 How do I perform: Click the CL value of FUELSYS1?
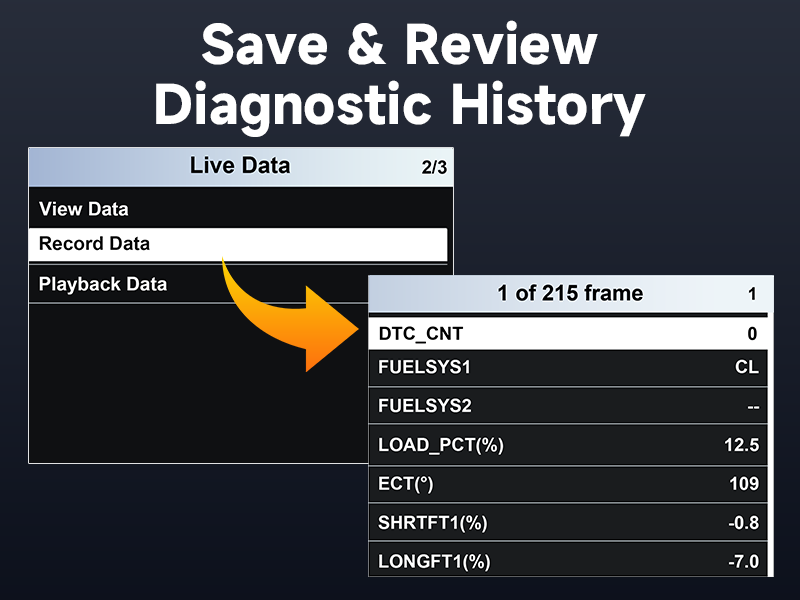(x=747, y=367)
